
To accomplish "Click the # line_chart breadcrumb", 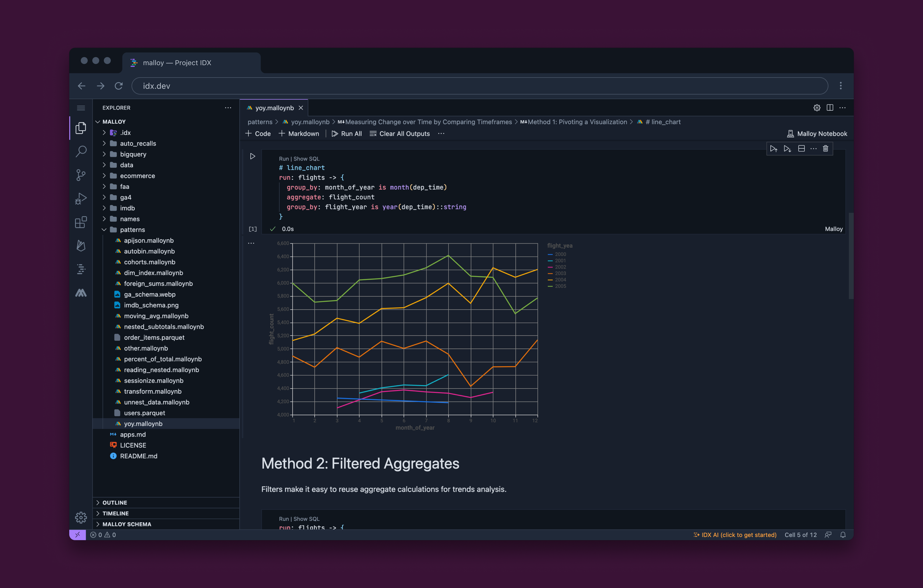I will coord(659,122).
